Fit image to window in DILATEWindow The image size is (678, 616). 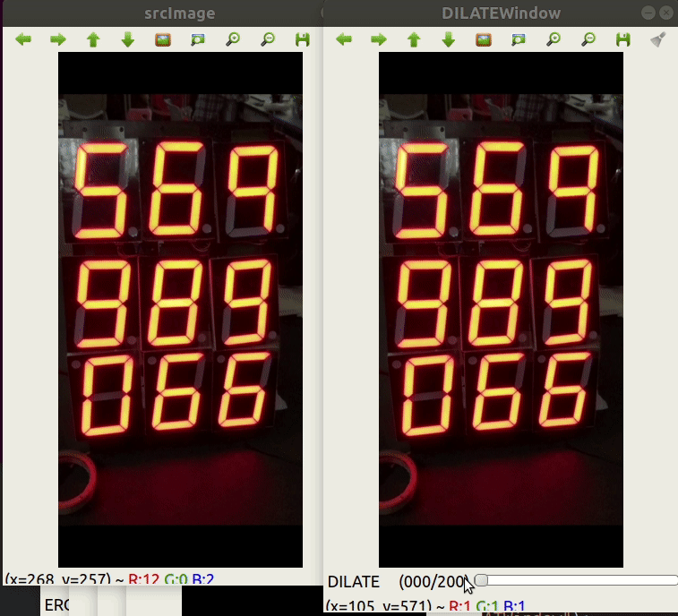click(x=519, y=39)
